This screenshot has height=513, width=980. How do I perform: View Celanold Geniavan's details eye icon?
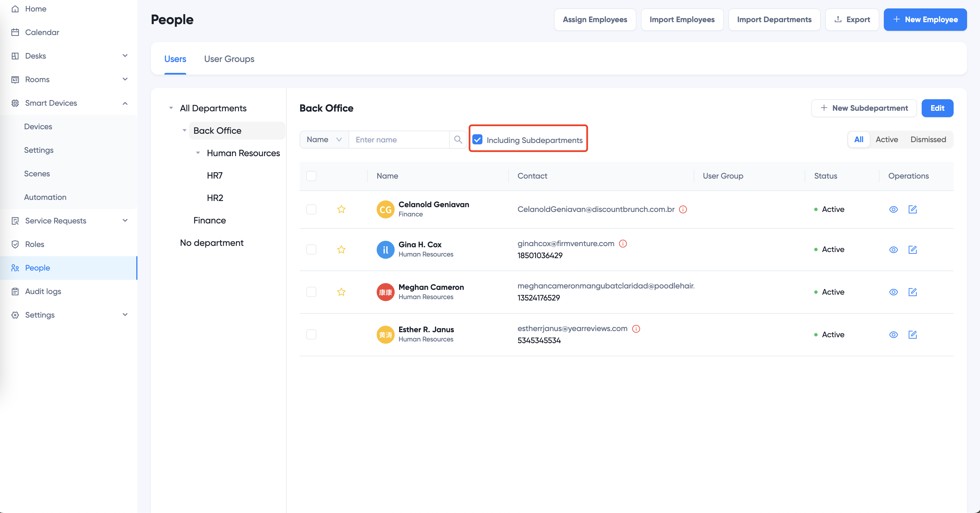pos(894,209)
